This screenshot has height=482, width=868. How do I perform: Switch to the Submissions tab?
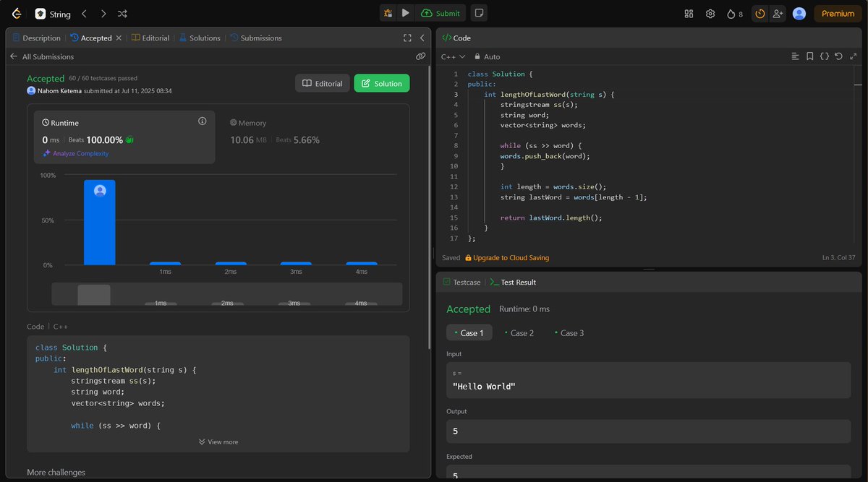coord(256,38)
